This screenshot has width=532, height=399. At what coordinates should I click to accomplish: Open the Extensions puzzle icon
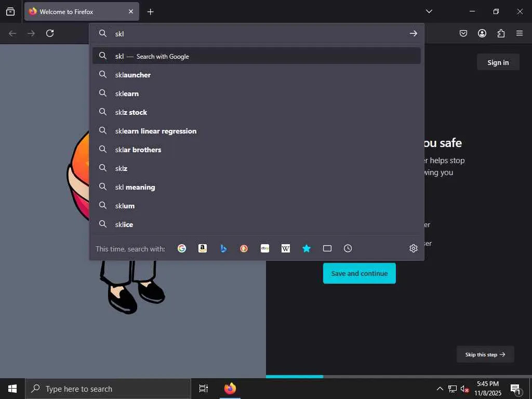pos(501,33)
